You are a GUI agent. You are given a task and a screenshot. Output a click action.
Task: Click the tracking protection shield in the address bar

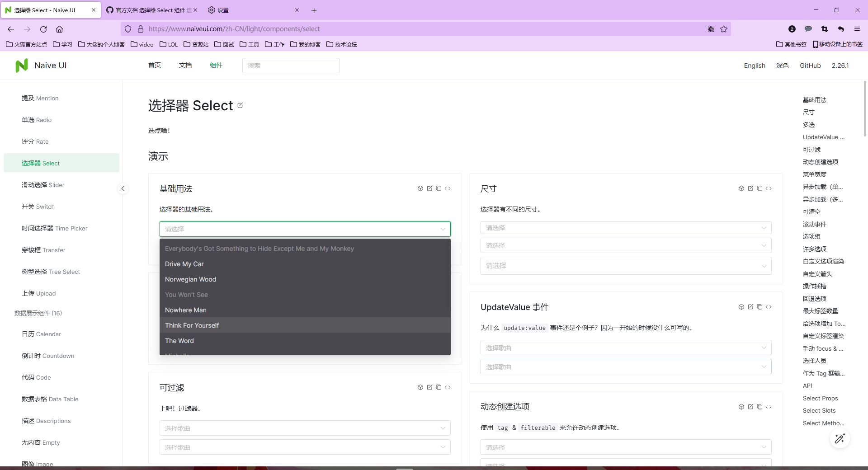tap(128, 28)
